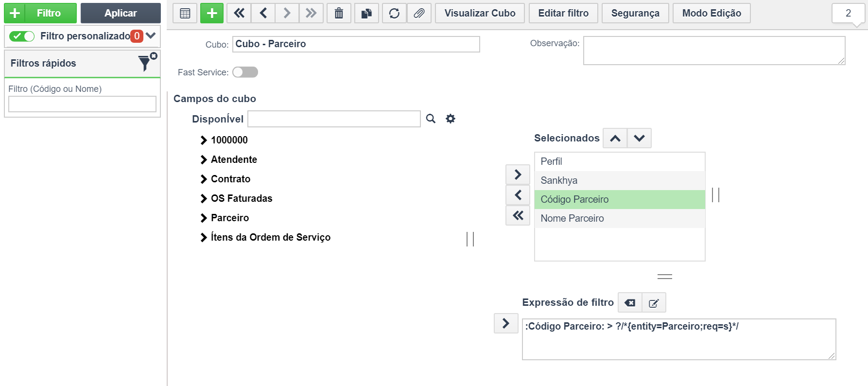Enable the Fast Service switch

pyautogui.click(x=245, y=72)
